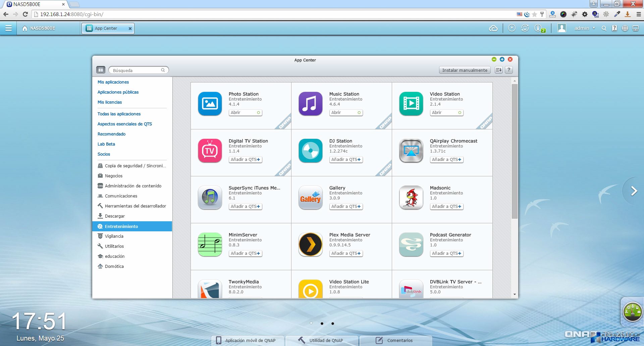This screenshot has height=346, width=644.
Task: Add Gallery app with Añadir a QTS
Action: [346, 207]
